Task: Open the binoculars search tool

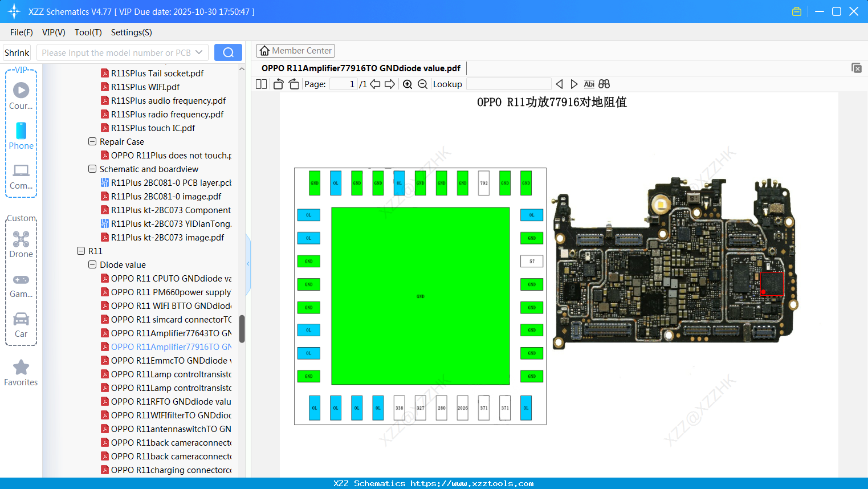Action: (604, 84)
